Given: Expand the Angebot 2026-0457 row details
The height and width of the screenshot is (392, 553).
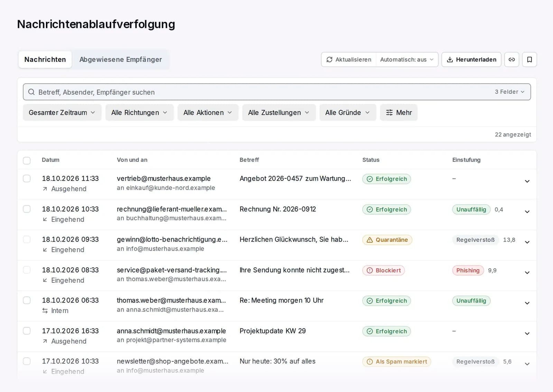Looking at the screenshot, I should click(527, 181).
